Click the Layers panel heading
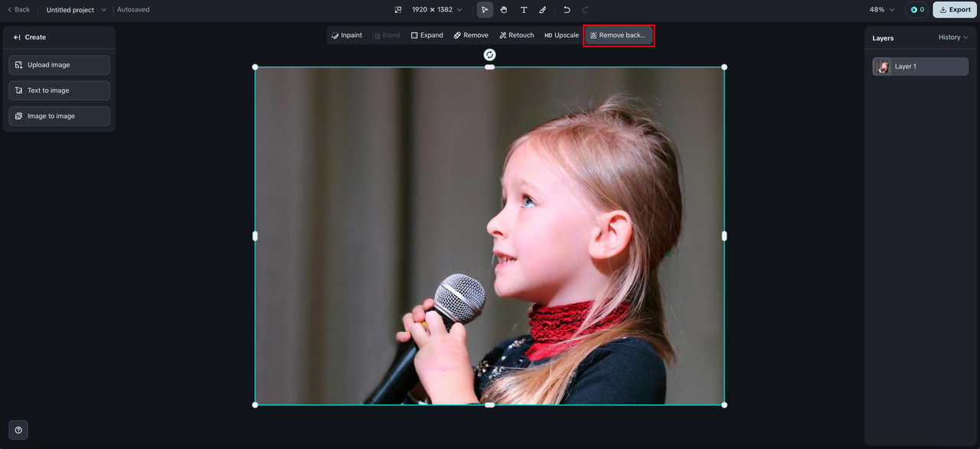 pos(883,38)
